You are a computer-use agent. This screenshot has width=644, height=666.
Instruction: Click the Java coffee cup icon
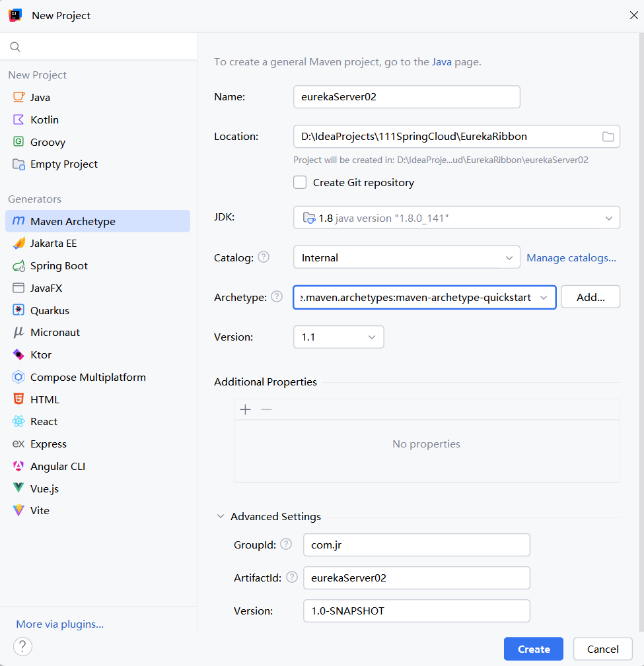pyautogui.click(x=18, y=97)
